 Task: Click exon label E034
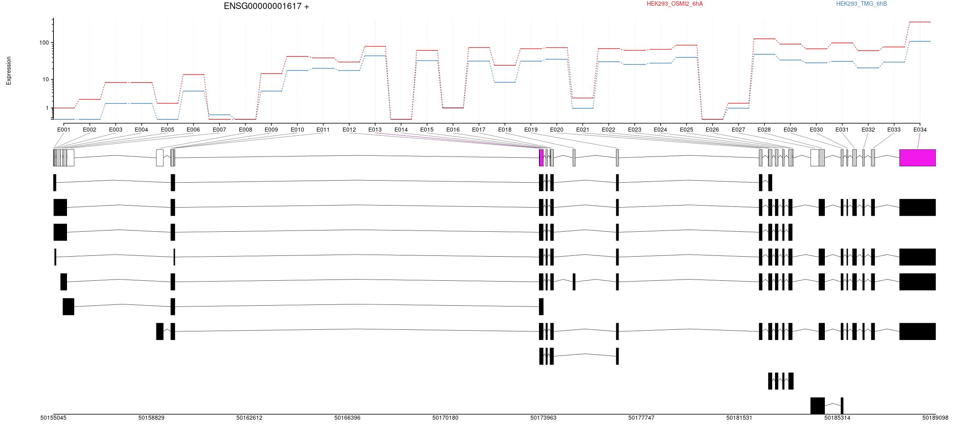coord(920,130)
